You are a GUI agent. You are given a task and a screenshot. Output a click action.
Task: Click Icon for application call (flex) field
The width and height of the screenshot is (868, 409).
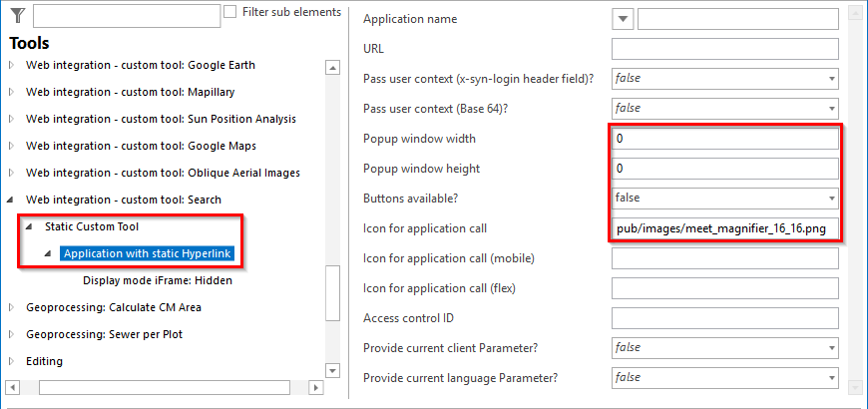[x=725, y=288]
